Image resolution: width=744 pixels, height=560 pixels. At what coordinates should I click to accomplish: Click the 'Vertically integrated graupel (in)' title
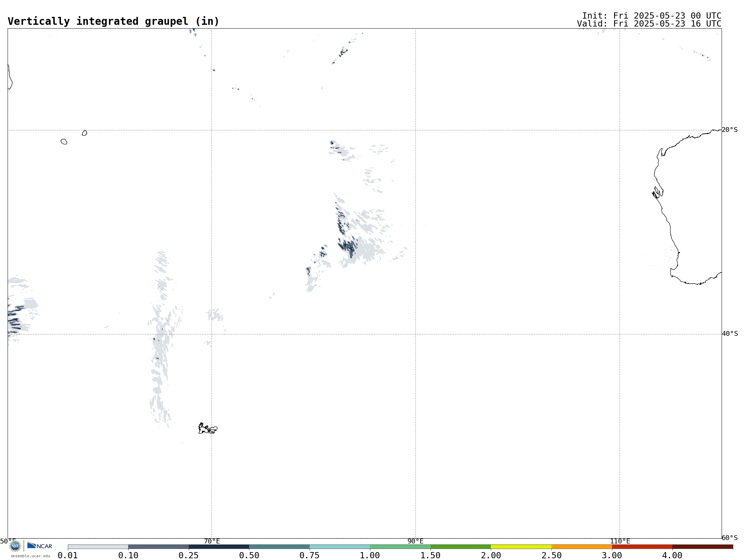[113, 21]
